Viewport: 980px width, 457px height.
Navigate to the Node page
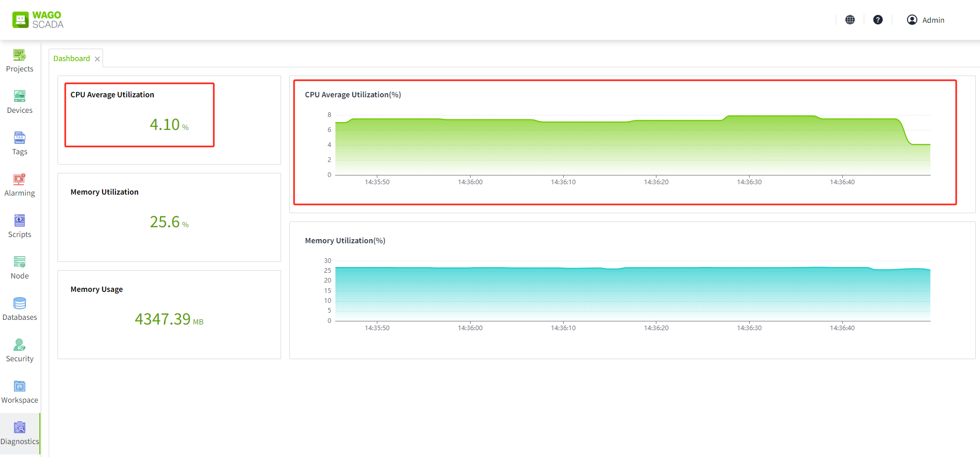click(x=20, y=268)
